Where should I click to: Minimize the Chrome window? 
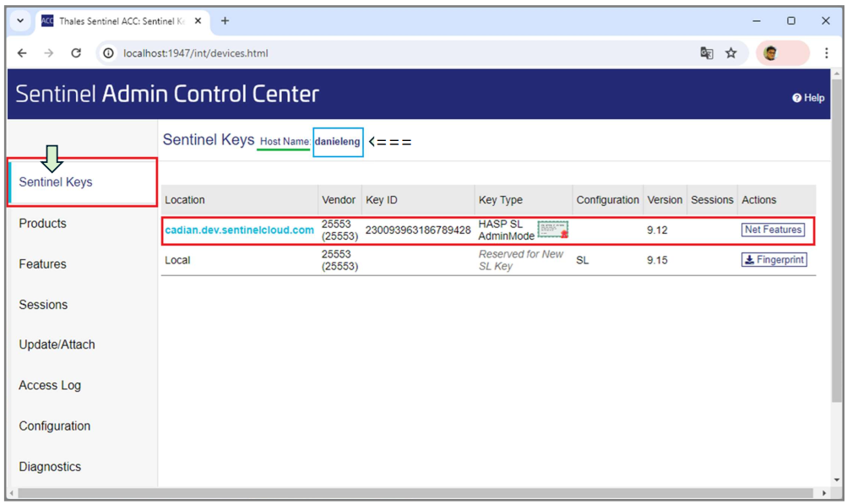point(757,21)
